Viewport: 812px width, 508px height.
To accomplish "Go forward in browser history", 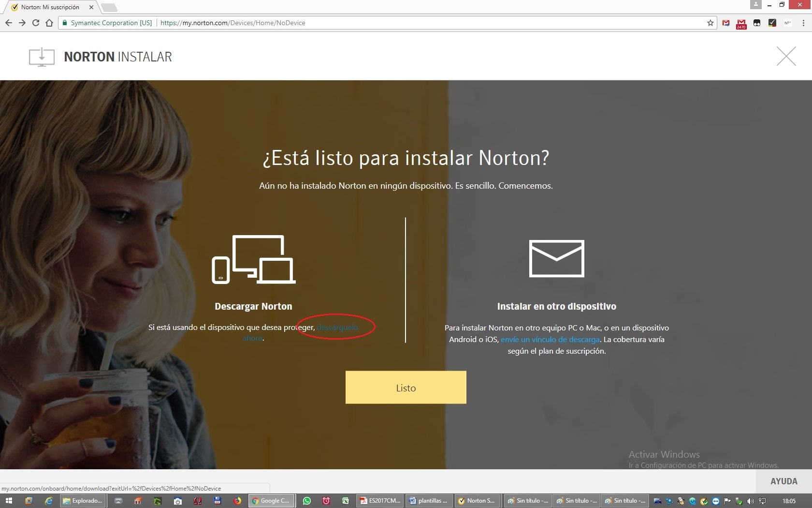I will pos(22,23).
